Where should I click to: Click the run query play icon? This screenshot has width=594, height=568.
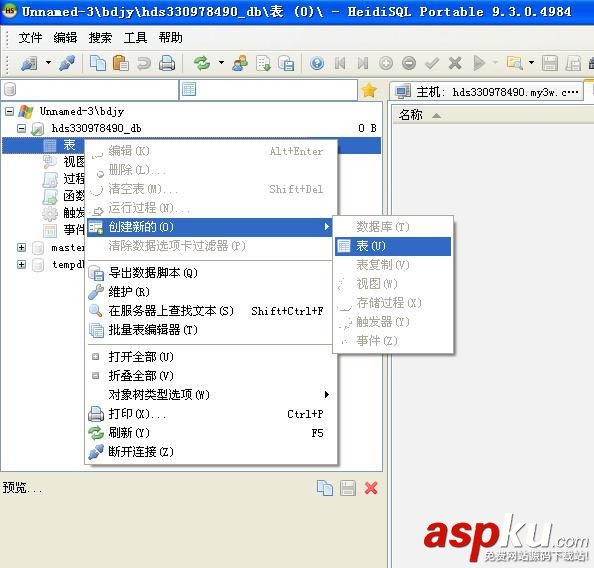pos(479,63)
